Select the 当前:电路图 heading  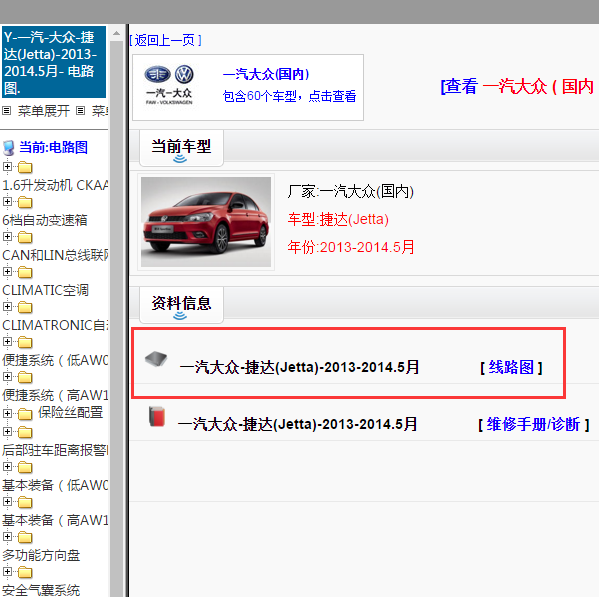coord(53,147)
